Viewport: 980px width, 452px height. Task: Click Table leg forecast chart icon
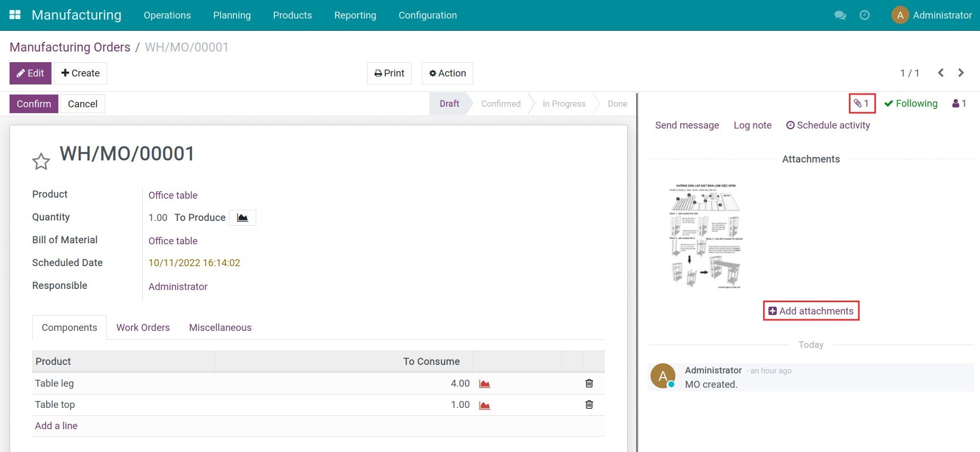[484, 384]
